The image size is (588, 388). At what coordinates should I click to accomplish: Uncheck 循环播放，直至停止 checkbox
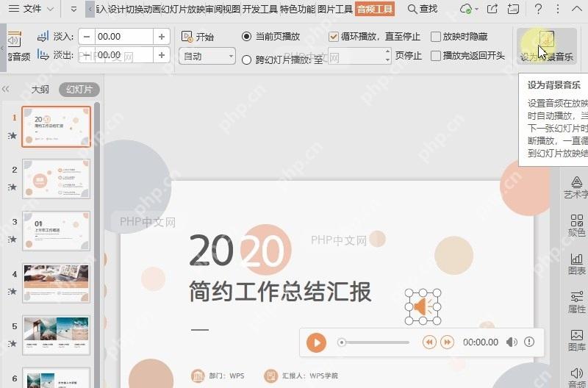click(x=334, y=36)
